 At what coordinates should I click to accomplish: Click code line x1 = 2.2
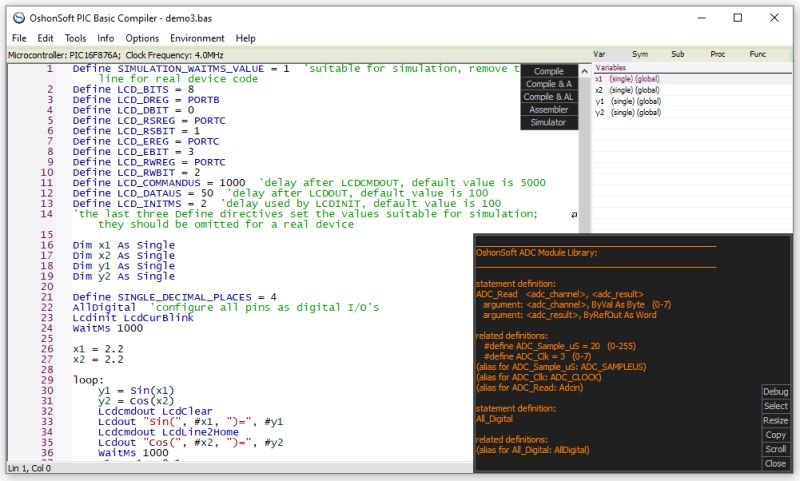pyautogui.click(x=98, y=349)
